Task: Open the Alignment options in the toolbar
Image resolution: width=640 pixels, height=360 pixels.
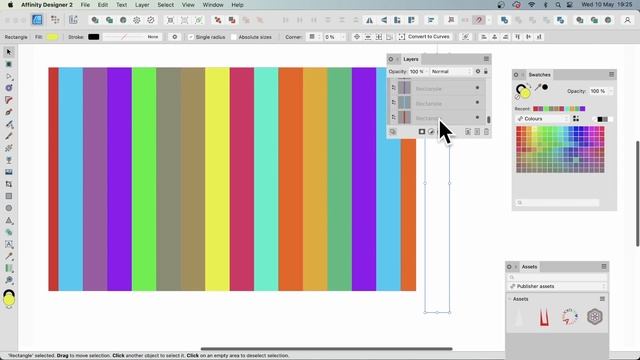Action: click(x=431, y=20)
